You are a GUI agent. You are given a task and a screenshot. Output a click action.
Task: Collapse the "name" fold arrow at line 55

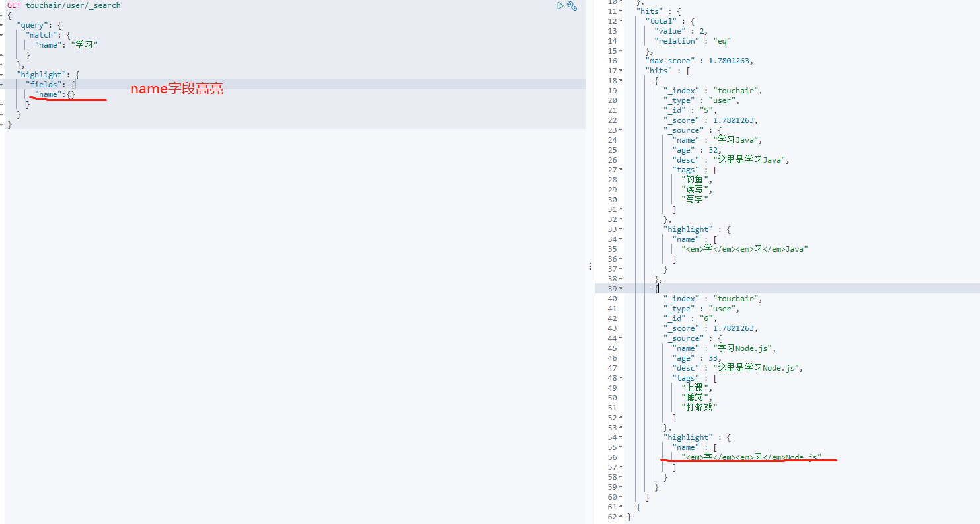point(621,447)
